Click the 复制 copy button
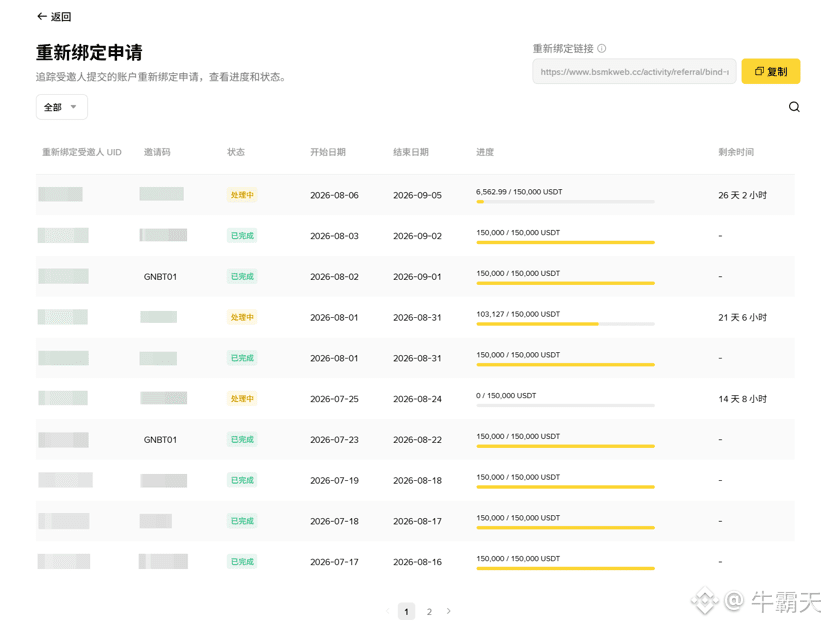The width and height of the screenshot is (829, 627). pyautogui.click(x=770, y=71)
